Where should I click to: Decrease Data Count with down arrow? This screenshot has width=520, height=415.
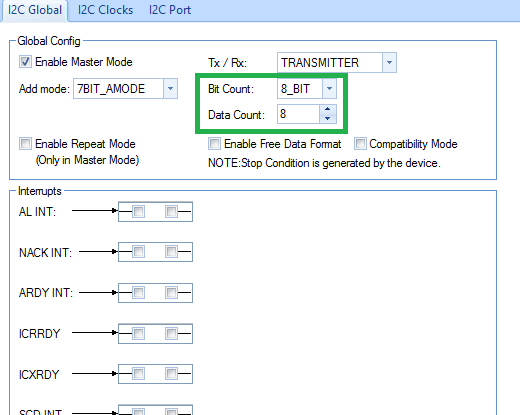(328, 118)
